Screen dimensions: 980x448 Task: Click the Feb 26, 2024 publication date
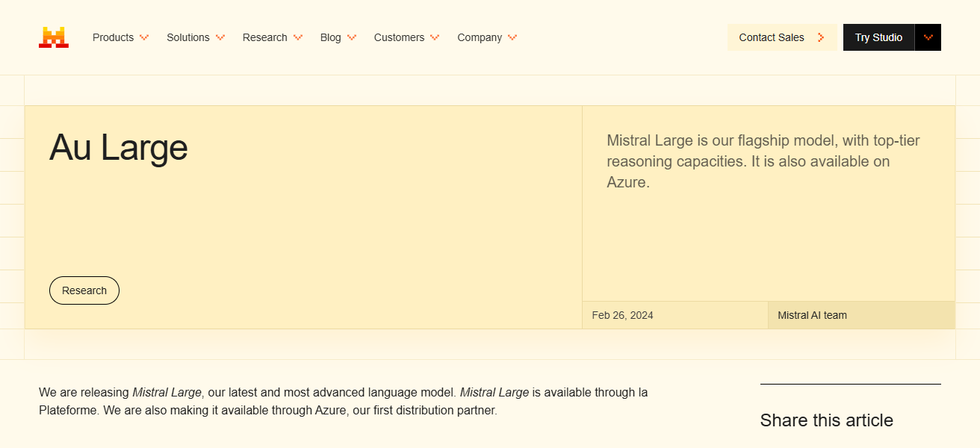click(622, 315)
